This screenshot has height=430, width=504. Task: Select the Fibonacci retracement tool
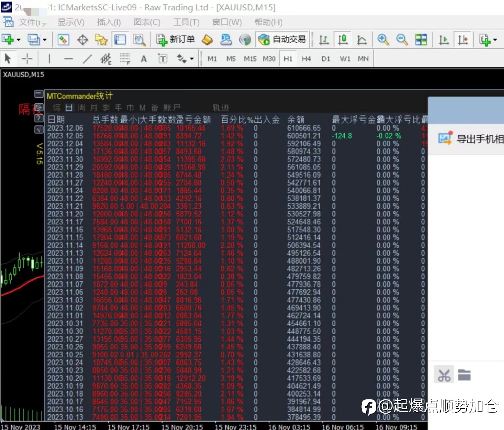point(125,59)
